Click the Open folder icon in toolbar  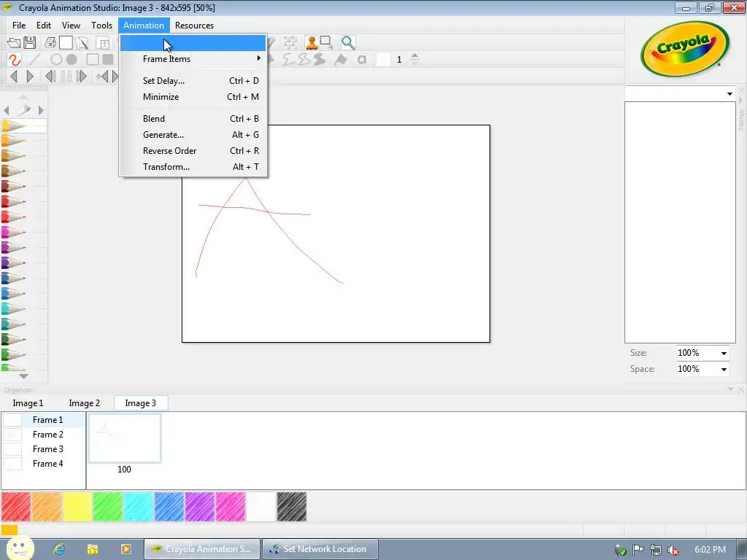point(14,43)
